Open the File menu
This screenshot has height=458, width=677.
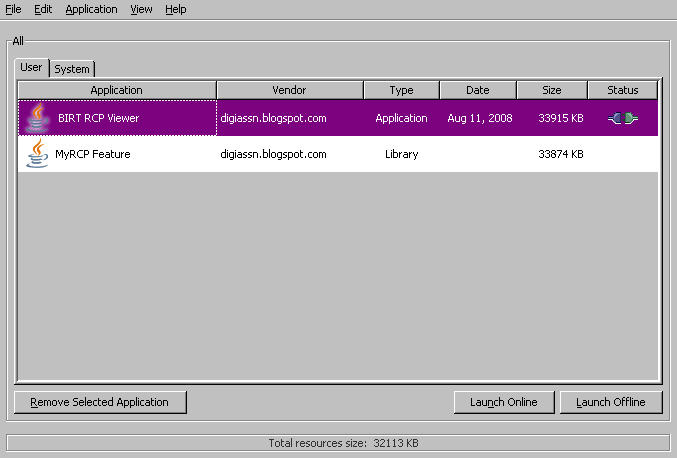pyautogui.click(x=13, y=9)
